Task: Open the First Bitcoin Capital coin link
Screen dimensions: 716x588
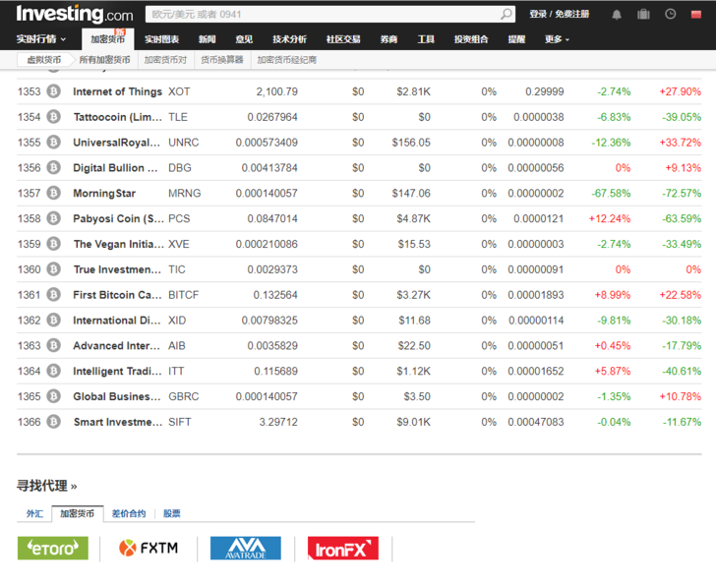Action: [117, 295]
